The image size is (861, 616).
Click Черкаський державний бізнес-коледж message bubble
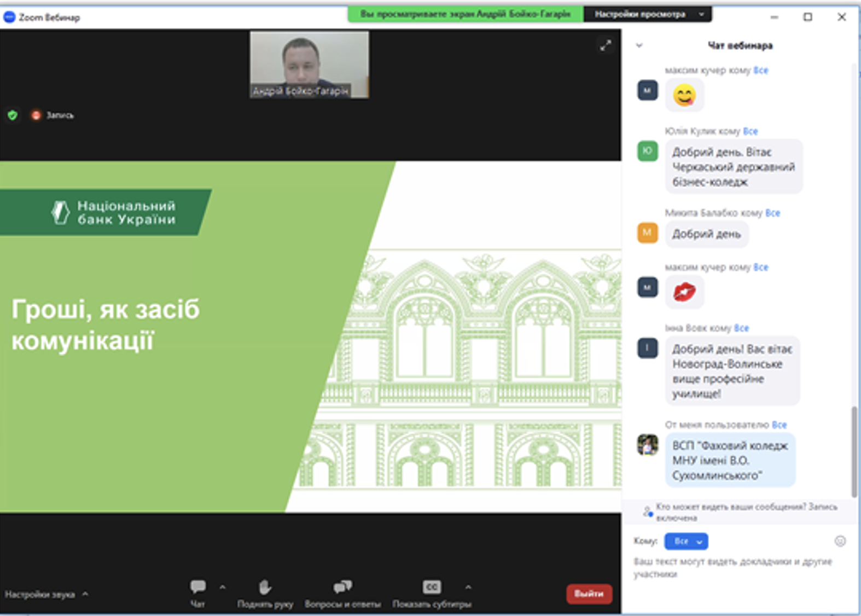[734, 167]
